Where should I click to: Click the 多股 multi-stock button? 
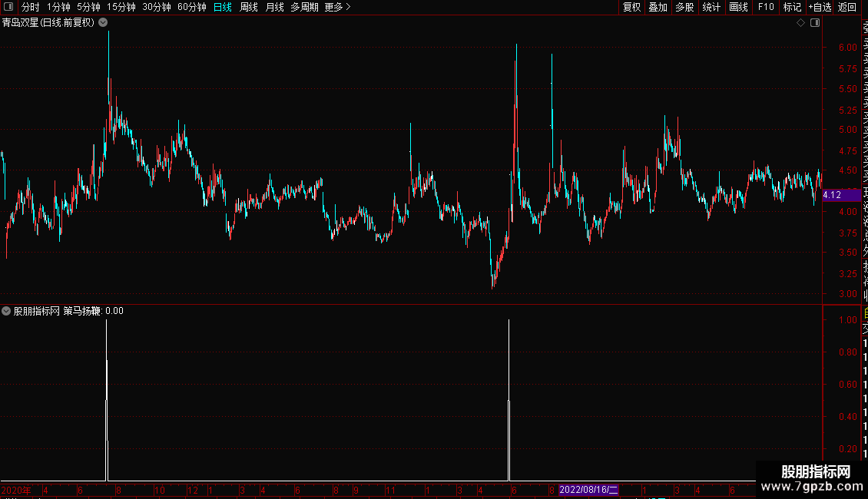pyautogui.click(x=684, y=7)
